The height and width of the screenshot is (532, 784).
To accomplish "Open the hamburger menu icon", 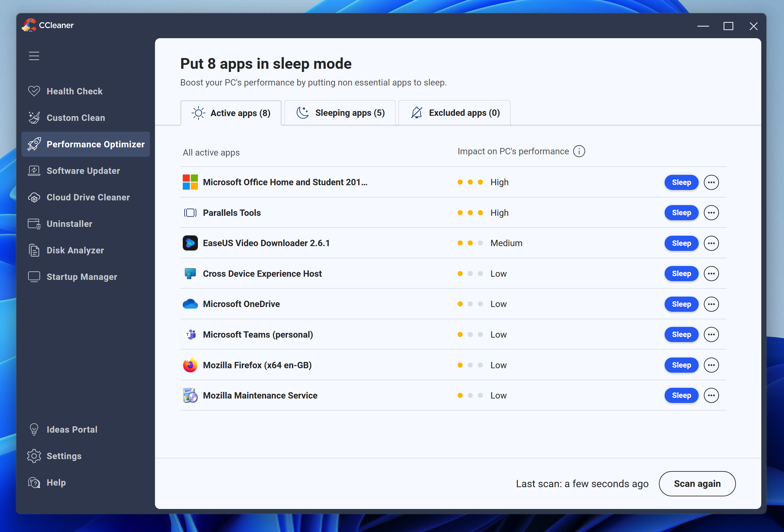I will (34, 56).
